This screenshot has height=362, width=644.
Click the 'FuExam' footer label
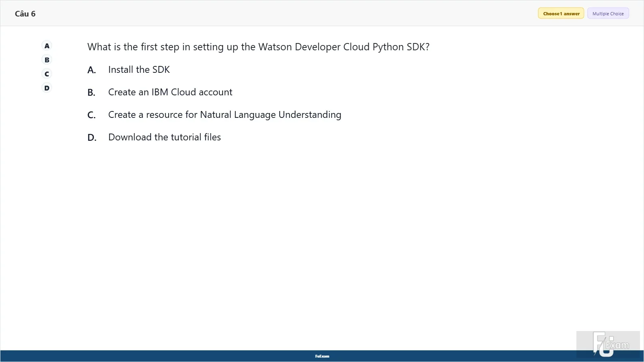(x=322, y=356)
